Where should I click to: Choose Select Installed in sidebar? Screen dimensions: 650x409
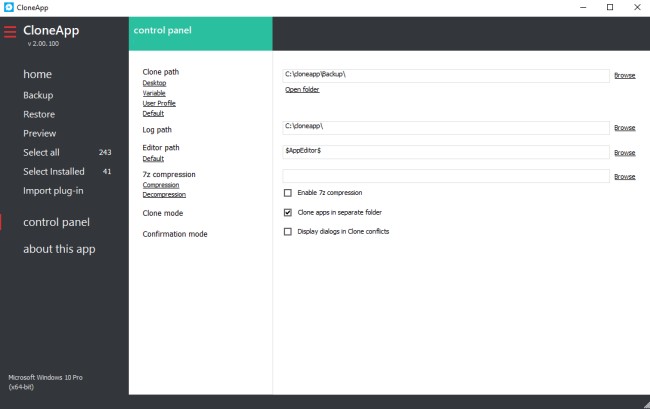(x=54, y=172)
